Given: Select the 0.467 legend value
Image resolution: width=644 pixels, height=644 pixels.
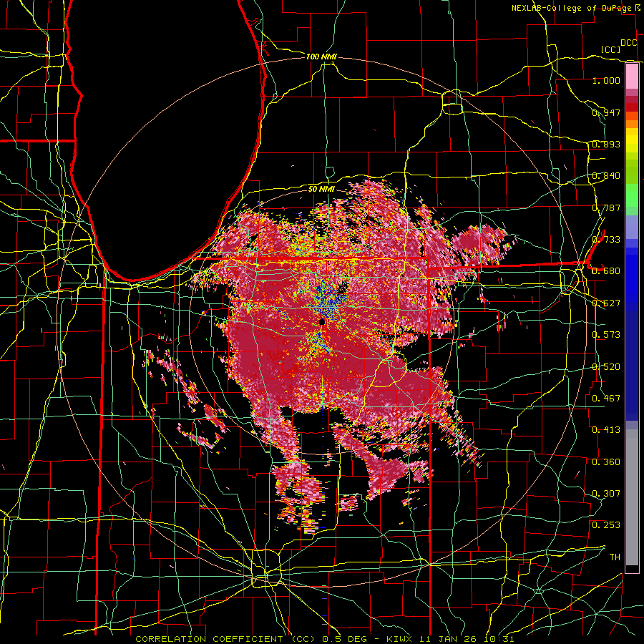Looking at the screenshot, I should [606, 399].
